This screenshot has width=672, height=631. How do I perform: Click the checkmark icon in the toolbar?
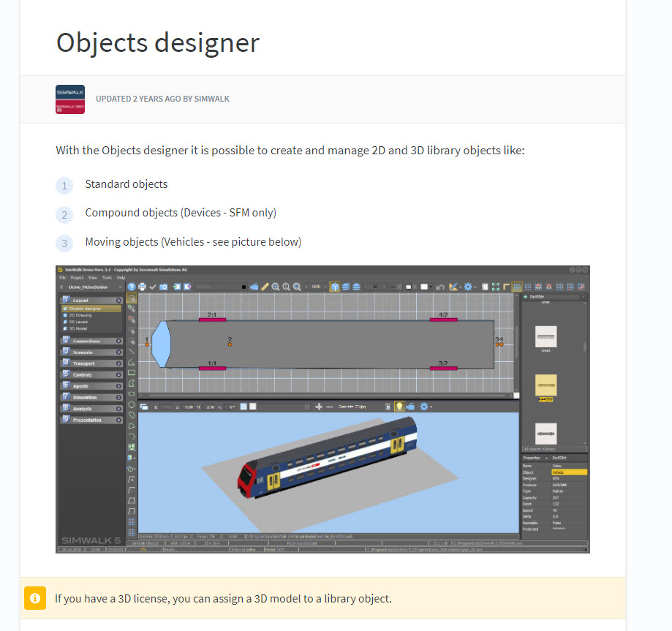click(x=153, y=287)
